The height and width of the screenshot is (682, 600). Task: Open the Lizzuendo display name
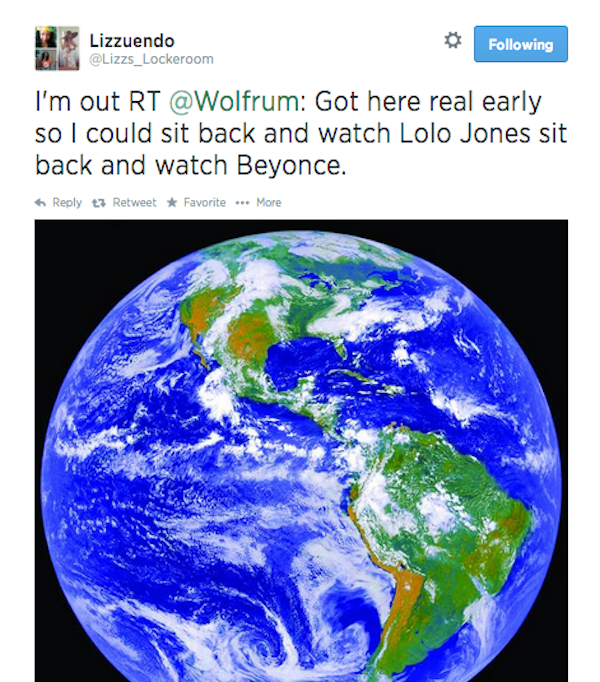pyautogui.click(x=131, y=41)
